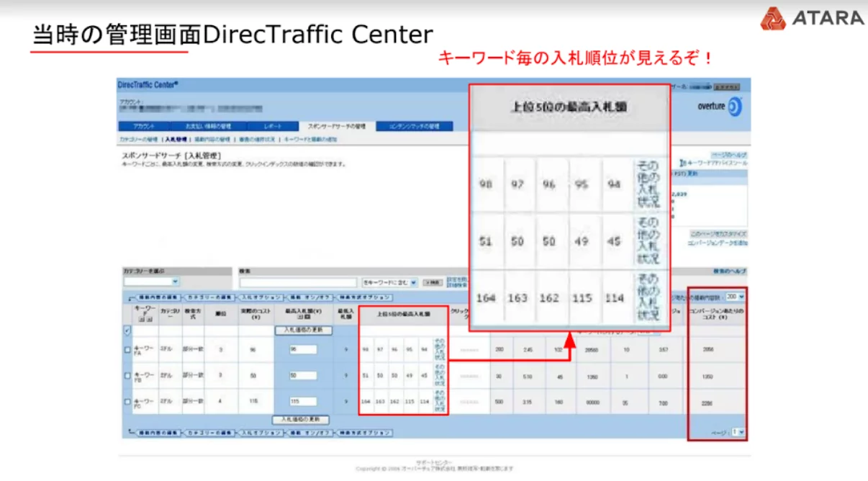Open the ページ 1 page selector dropdown
The image size is (868, 481).
(x=738, y=432)
